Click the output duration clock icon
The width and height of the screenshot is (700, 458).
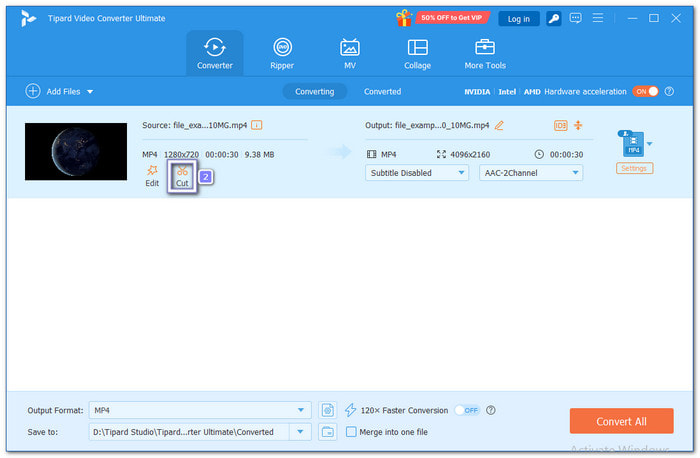click(x=539, y=154)
